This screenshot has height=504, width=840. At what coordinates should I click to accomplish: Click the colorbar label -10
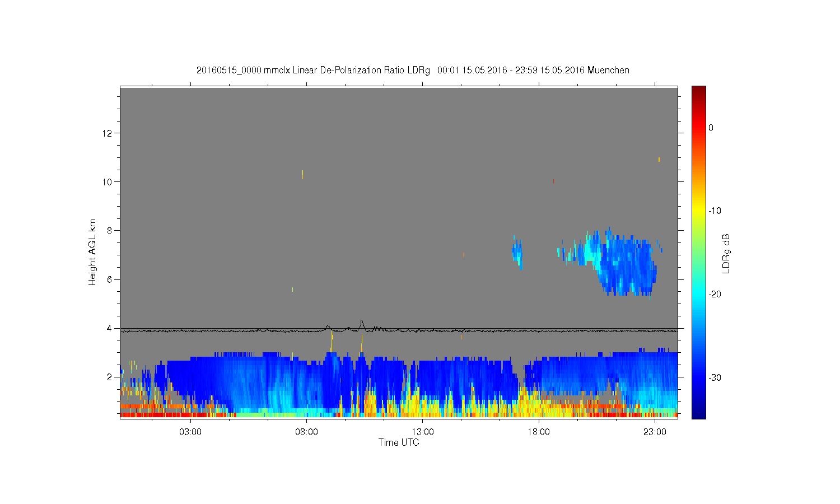tap(715, 211)
